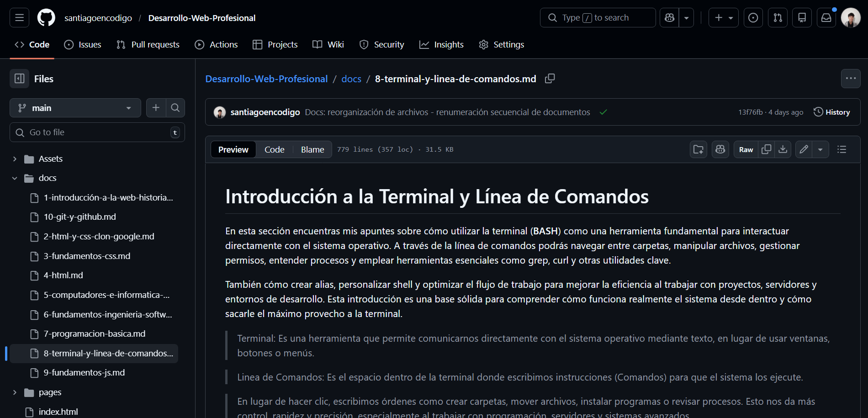Open the Actions tab
This screenshot has width=868, height=418.
coord(217,44)
